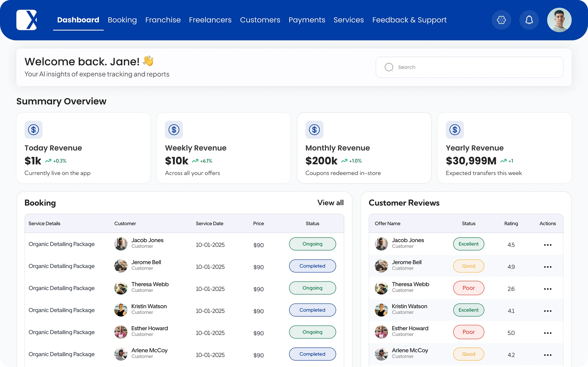Click Ongoing status for Theresa Webb booking

click(312, 288)
